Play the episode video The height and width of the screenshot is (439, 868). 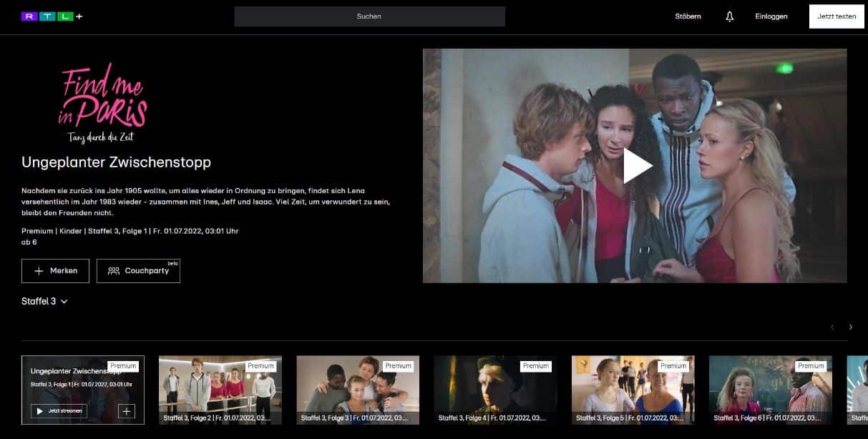(637, 166)
